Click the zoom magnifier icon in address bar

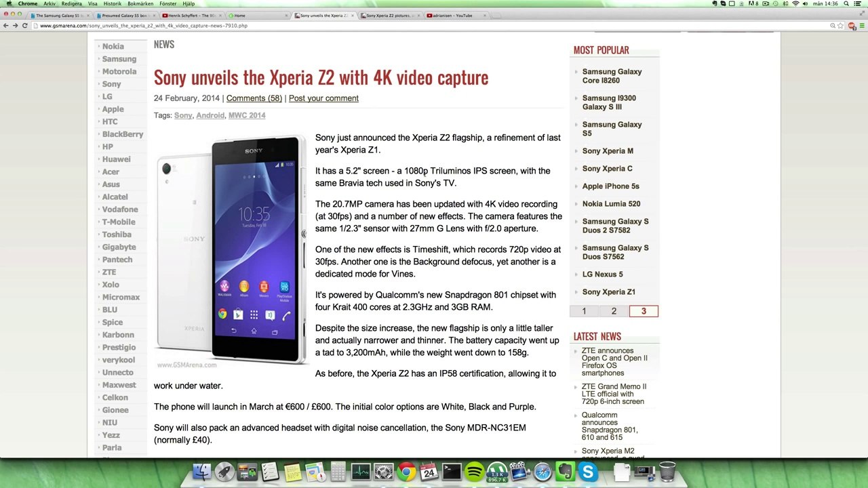[833, 26]
